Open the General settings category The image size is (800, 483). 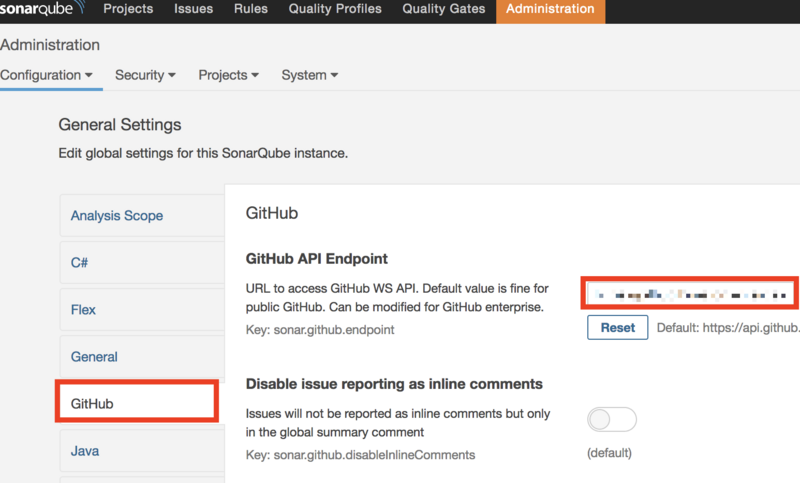point(142,357)
